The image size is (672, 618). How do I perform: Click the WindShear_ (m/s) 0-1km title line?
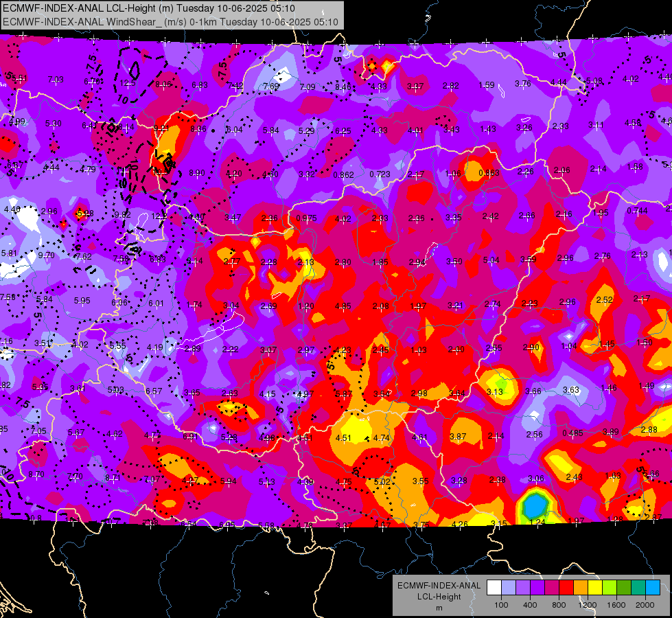pos(170,22)
